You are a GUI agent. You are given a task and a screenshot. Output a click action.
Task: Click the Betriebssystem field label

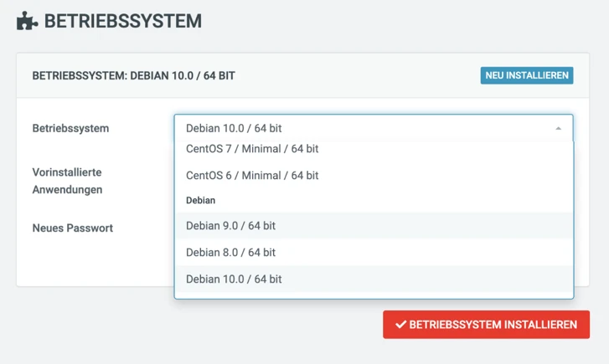(x=70, y=129)
